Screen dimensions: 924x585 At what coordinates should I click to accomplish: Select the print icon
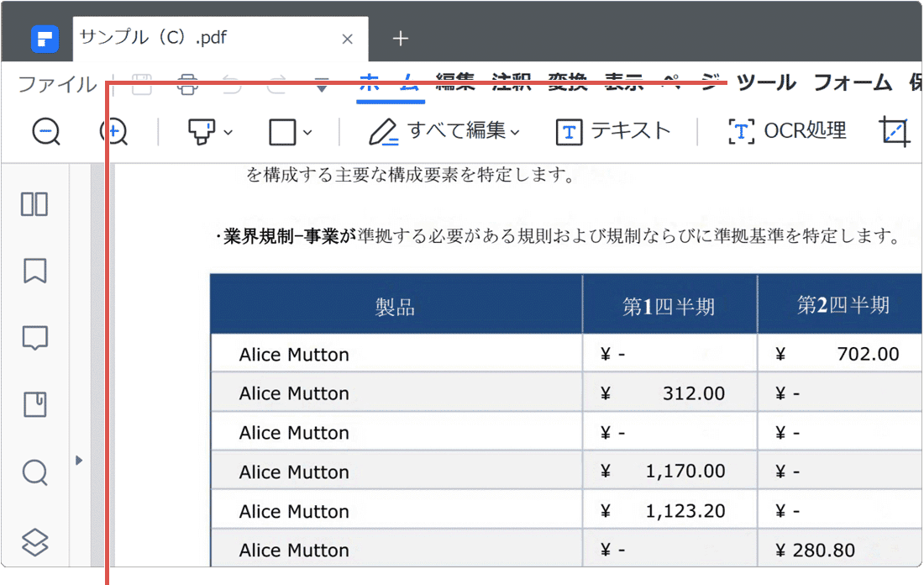point(186,84)
